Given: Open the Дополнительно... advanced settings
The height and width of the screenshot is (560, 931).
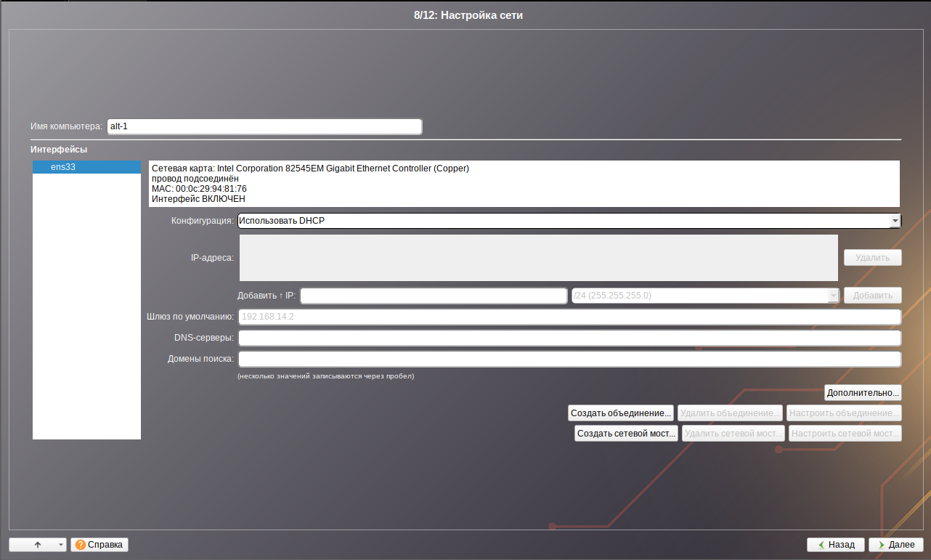Looking at the screenshot, I should point(863,393).
